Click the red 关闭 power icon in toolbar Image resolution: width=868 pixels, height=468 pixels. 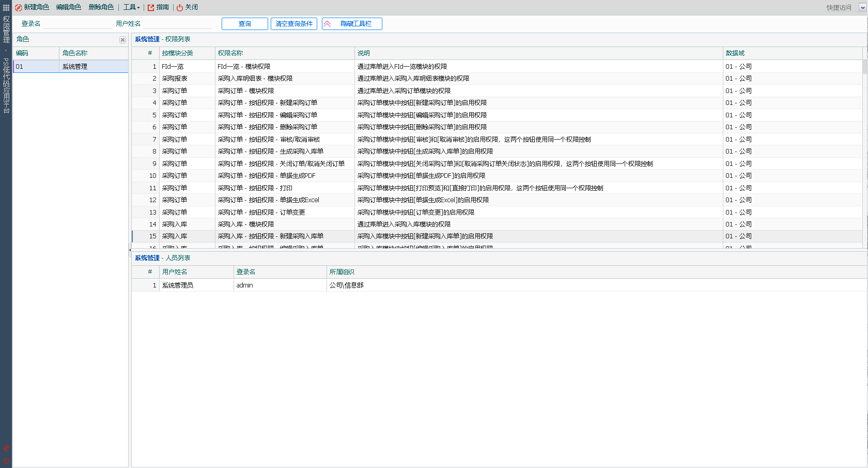180,7
